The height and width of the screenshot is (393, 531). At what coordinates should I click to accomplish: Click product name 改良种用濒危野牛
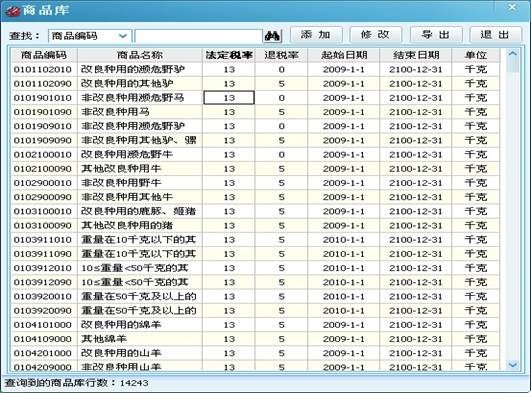[x=127, y=155]
